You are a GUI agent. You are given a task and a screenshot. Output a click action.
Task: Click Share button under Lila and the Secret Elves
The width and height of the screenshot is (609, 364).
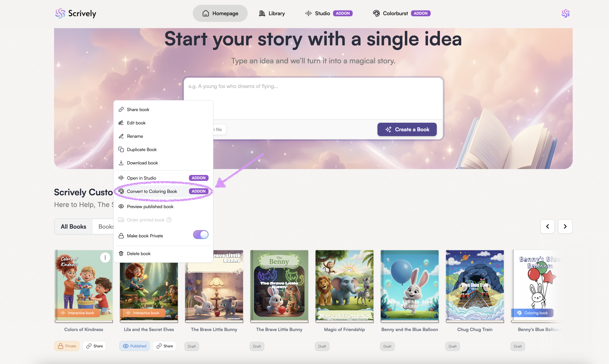[x=164, y=346]
